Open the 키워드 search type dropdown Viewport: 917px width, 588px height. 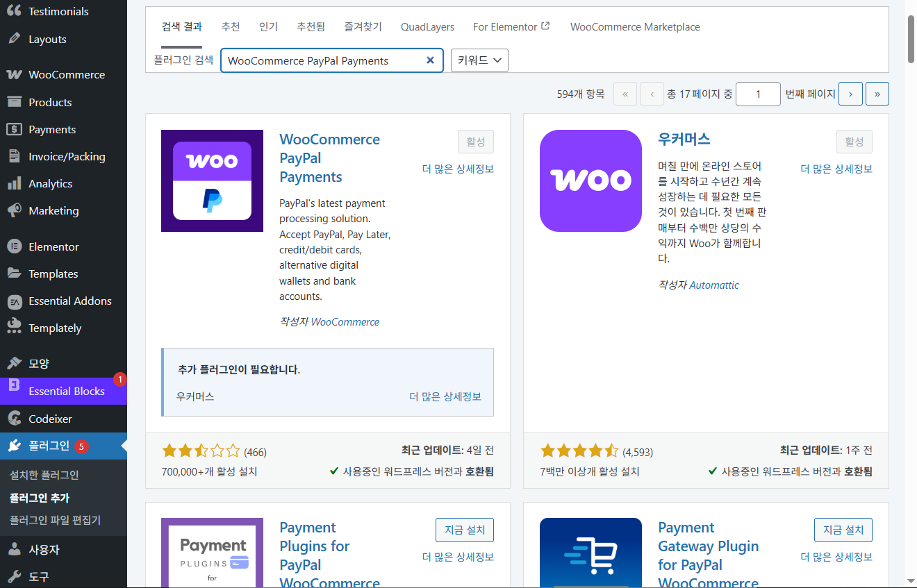pos(479,60)
